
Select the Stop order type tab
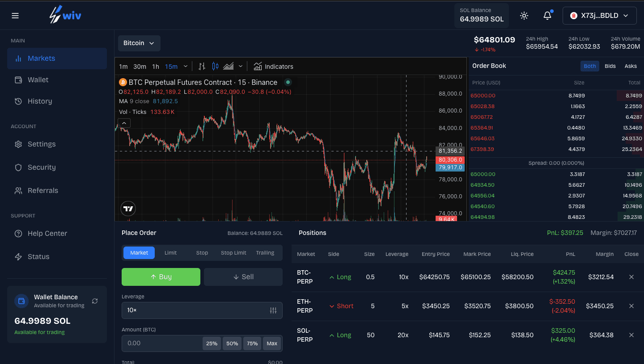click(x=202, y=253)
